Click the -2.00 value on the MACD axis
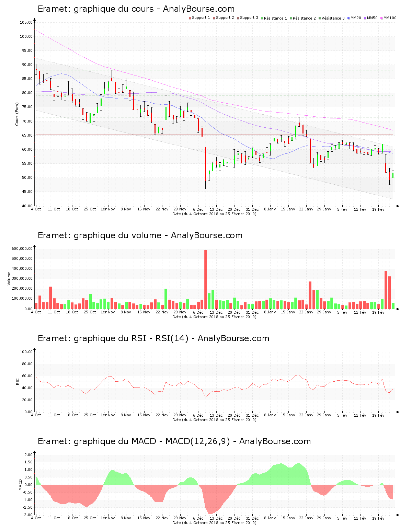The height and width of the screenshot is (532, 412). point(27,515)
